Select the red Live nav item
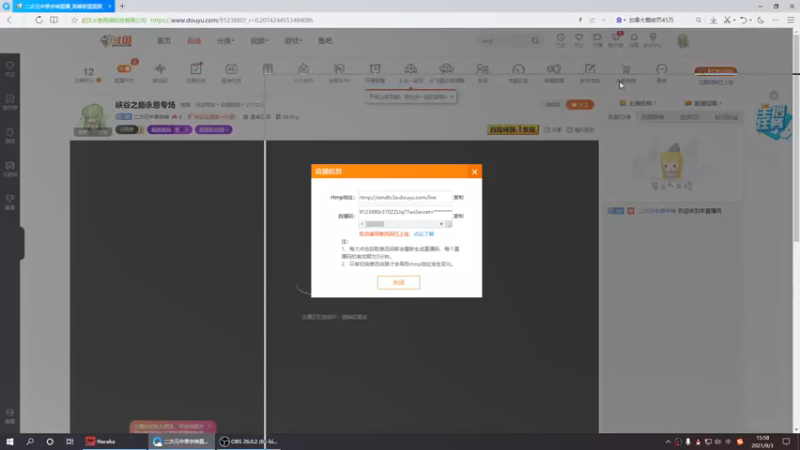This screenshot has width=800, height=450. (x=194, y=41)
